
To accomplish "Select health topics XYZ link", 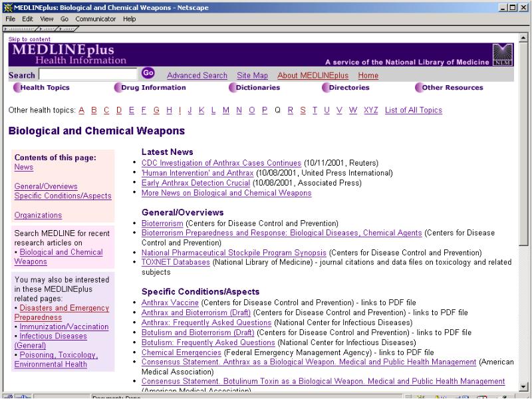I will pyautogui.click(x=371, y=110).
